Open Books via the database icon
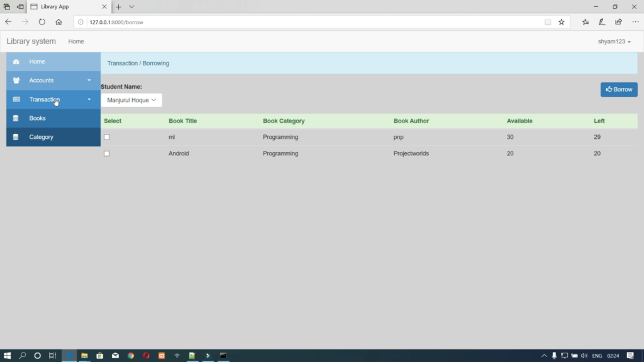This screenshot has height=362, width=644. click(x=16, y=118)
